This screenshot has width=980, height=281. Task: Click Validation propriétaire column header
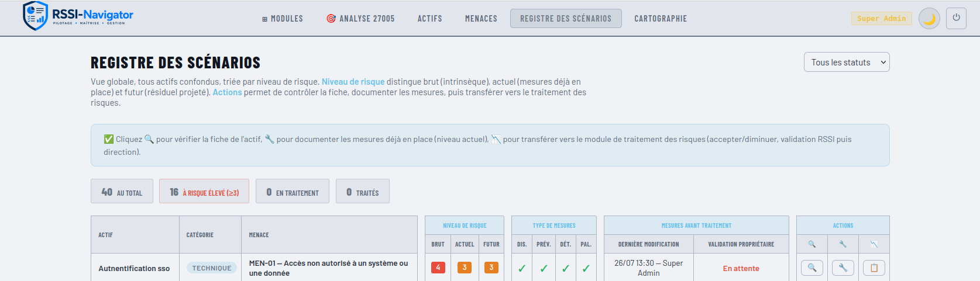click(x=741, y=244)
